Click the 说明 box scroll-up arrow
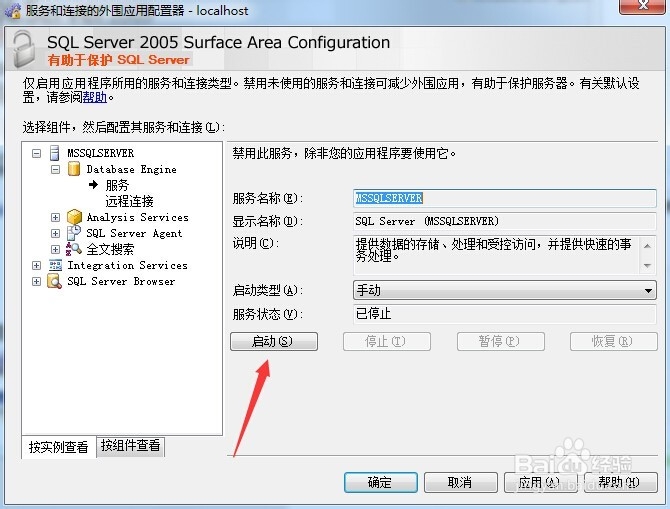Image resolution: width=670 pixels, height=509 pixels. (647, 246)
